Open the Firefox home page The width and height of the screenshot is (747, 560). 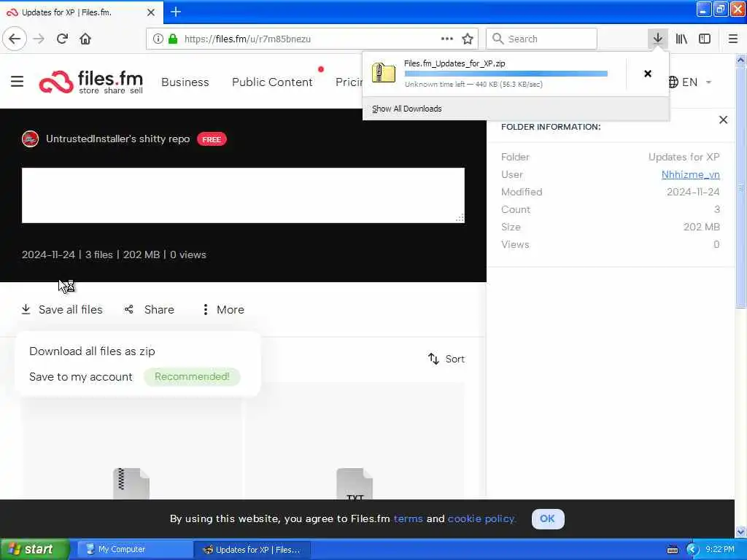coord(85,39)
